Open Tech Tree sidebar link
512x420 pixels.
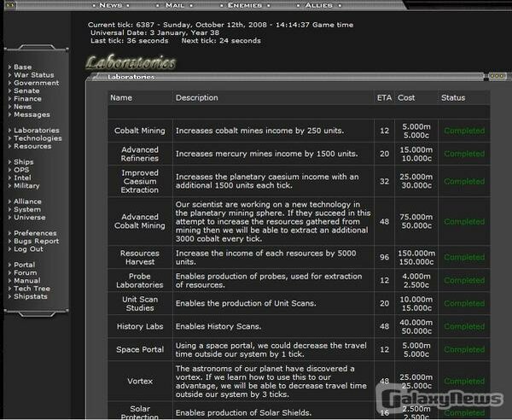[x=32, y=289]
